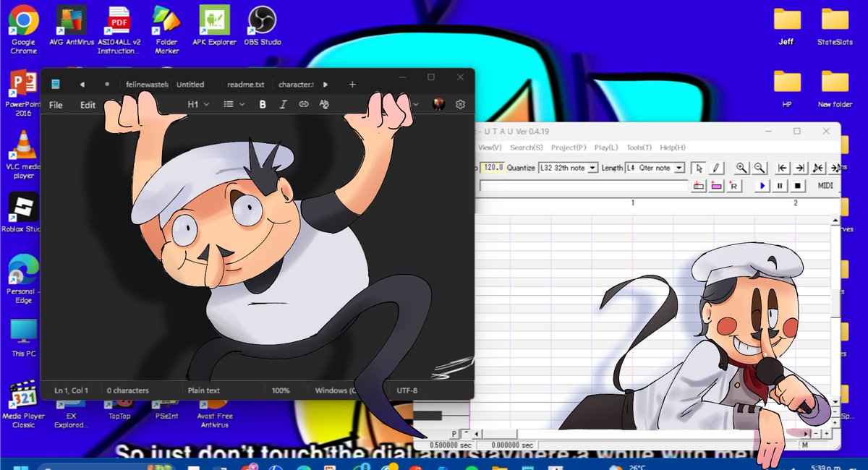This screenshot has height=470, width=868.
Task: Switch to the Untitled tab in Notepad
Action: coord(190,85)
